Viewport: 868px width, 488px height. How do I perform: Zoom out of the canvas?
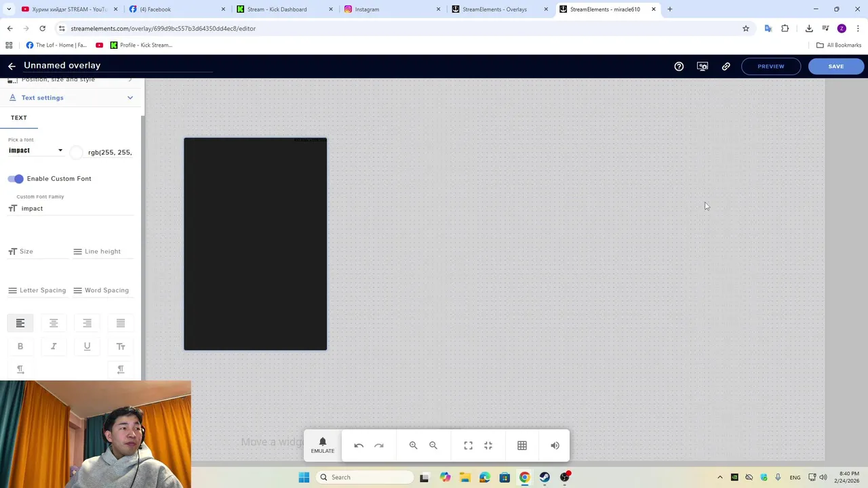pos(433,445)
